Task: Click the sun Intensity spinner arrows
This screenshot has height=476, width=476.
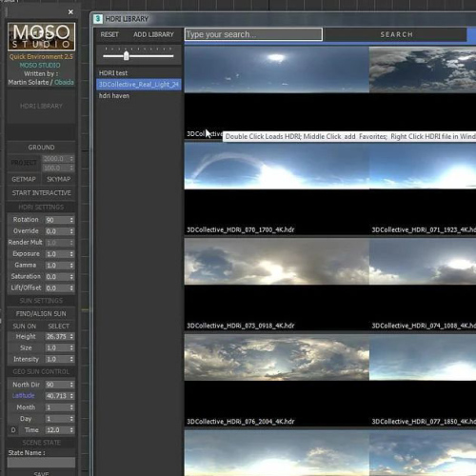Action: coord(71,359)
